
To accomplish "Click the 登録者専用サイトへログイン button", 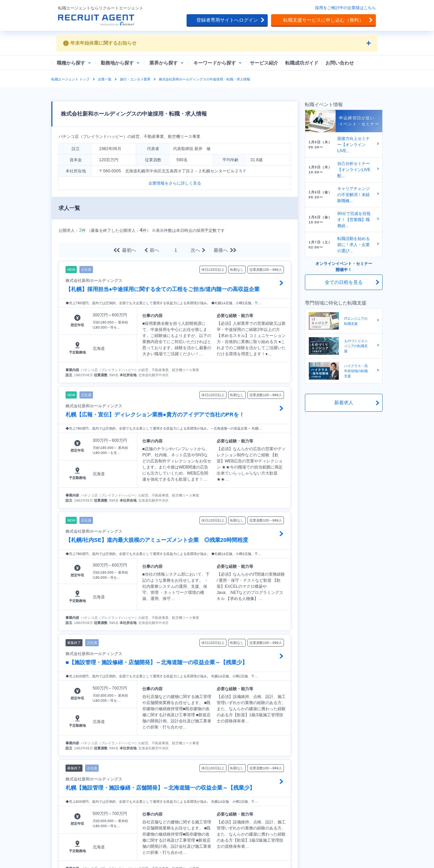I will pyautogui.click(x=227, y=20).
